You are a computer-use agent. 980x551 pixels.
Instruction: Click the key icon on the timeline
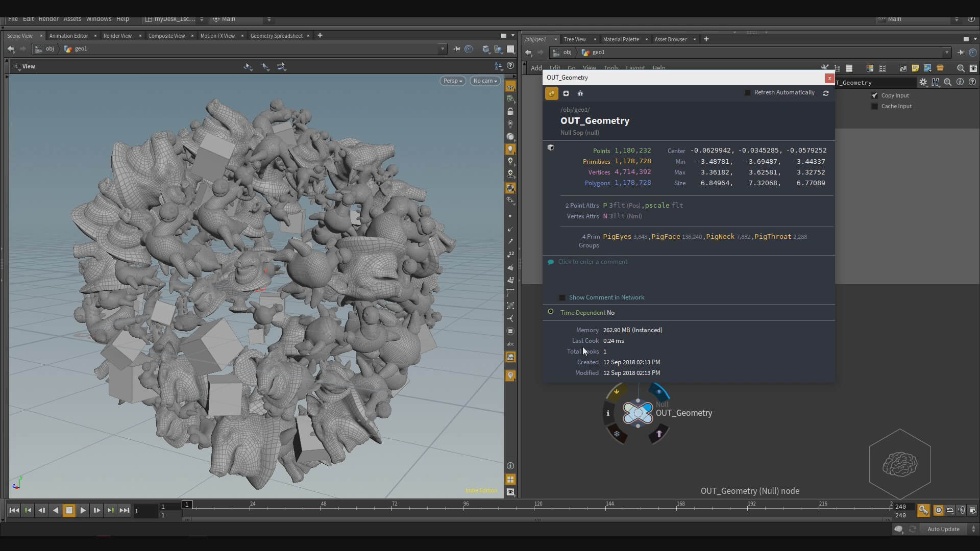(923, 510)
